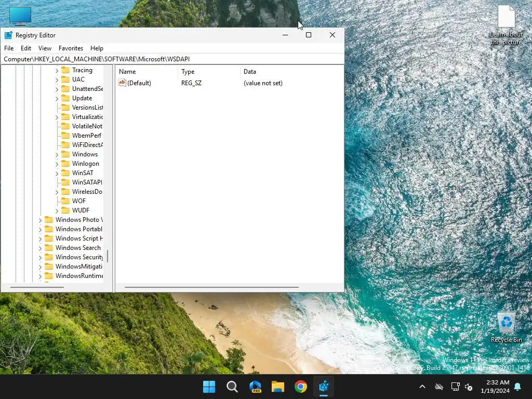Select the VolatileNot folder icon
This screenshot has height=399, width=532.
(65, 126)
